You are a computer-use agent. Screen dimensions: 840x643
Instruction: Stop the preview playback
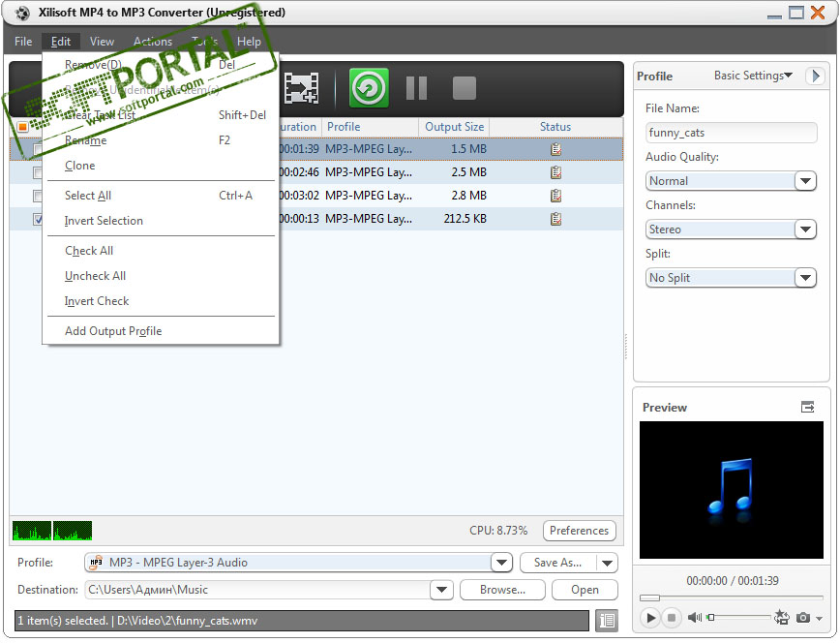[x=672, y=618]
